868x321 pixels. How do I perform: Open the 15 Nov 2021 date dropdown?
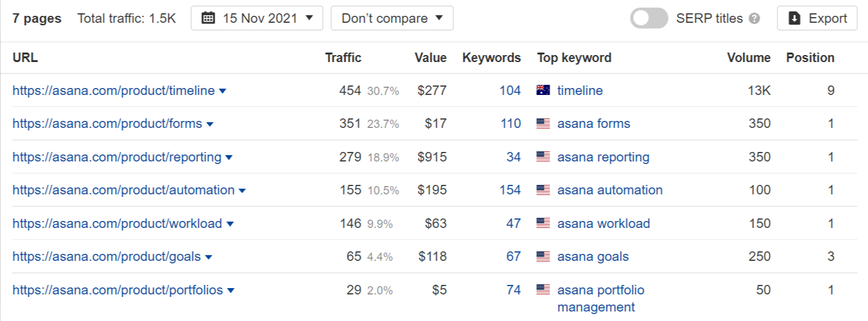(x=257, y=18)
